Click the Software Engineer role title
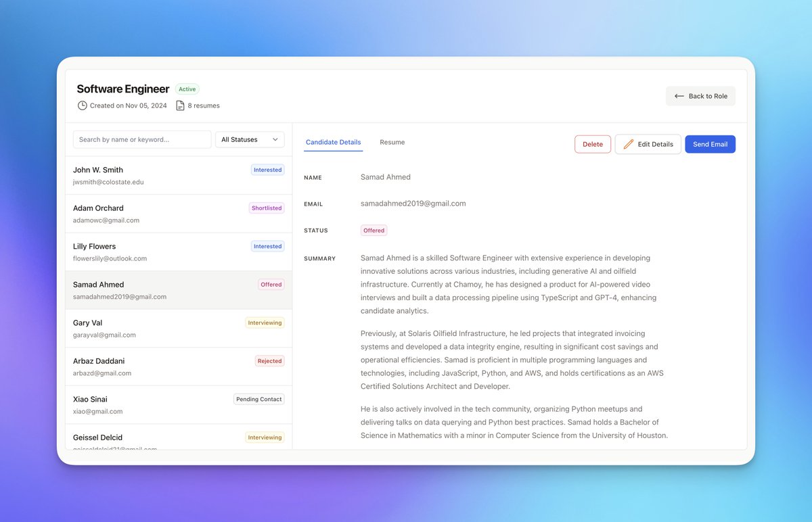The height and width of the screenshot is (522, 812). (122, 89)
